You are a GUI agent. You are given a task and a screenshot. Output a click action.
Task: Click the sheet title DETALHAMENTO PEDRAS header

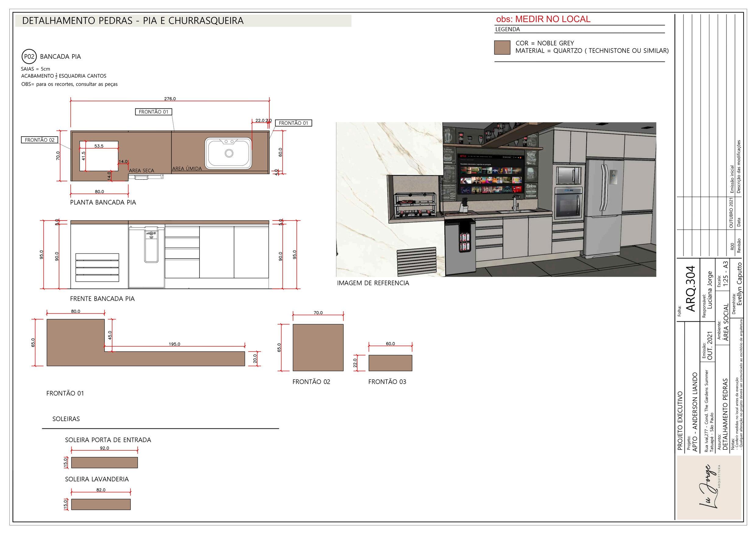[x=133, y=21]
